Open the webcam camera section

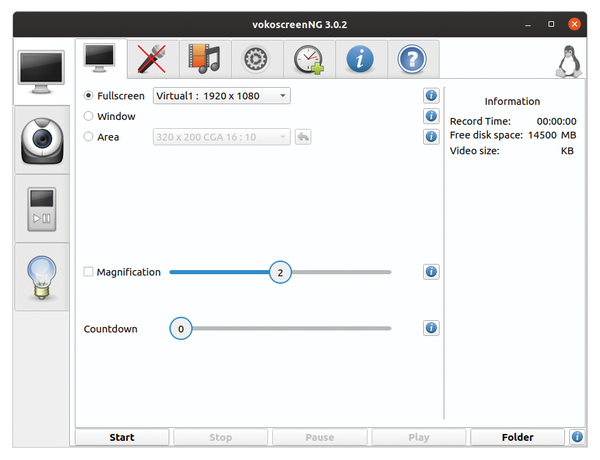pyautogui.click(x=42, y=140)
